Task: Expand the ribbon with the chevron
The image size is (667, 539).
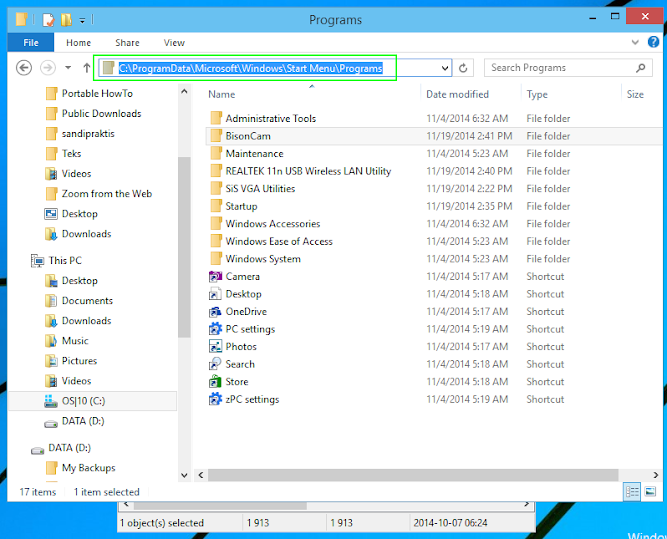Action: [635, 42]
